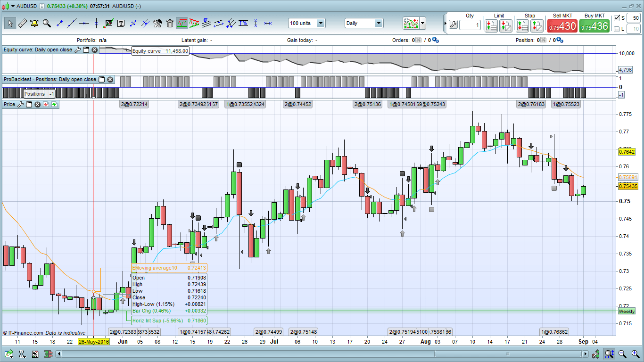Enable the L limit checkbox

(617, 29)
